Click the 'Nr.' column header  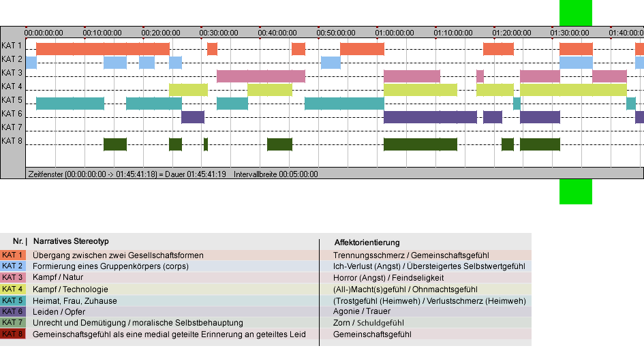pyautogui.click(x=18, y=241)
